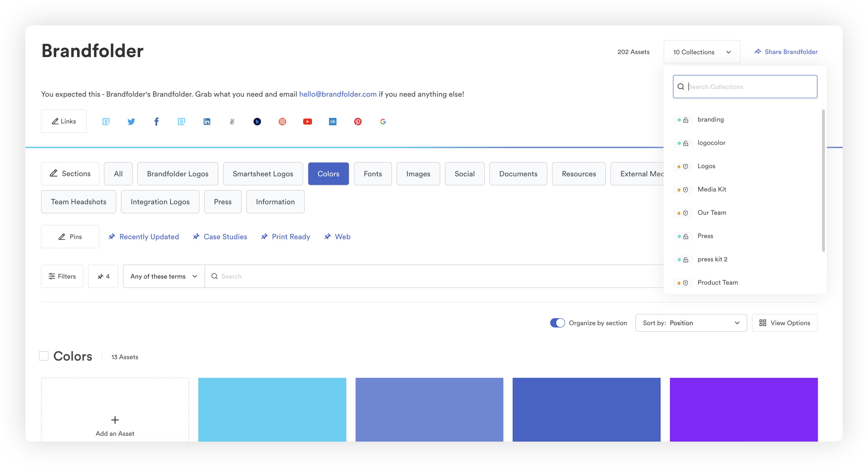Switch to the Fonts section
The image size is (868, 467).
pos(373,174)
